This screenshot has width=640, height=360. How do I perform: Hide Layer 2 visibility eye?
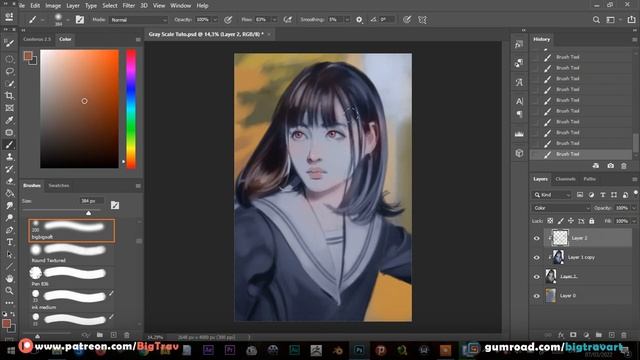537,238
